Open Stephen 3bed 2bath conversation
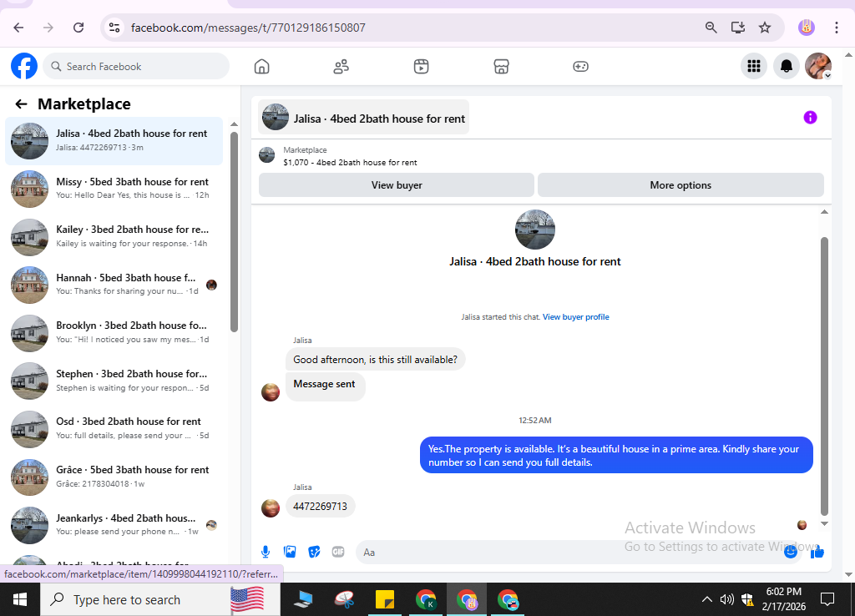The image size is (855, 616). pos(114,381)
